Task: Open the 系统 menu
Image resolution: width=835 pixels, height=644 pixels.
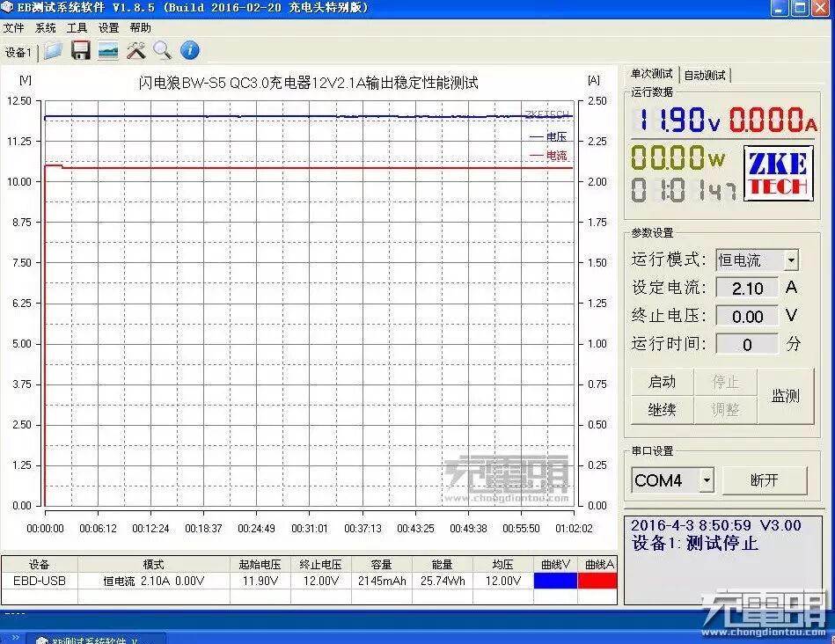Action: coord(45,27)
